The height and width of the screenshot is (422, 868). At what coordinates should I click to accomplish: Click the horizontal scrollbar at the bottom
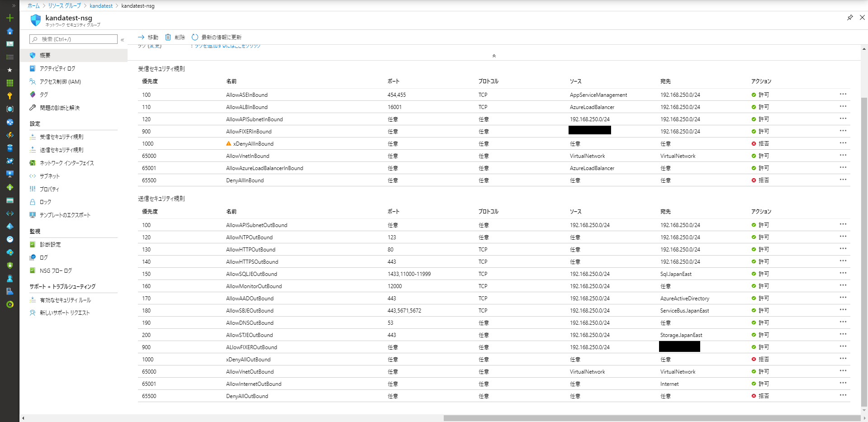click(x=651, y=418)
